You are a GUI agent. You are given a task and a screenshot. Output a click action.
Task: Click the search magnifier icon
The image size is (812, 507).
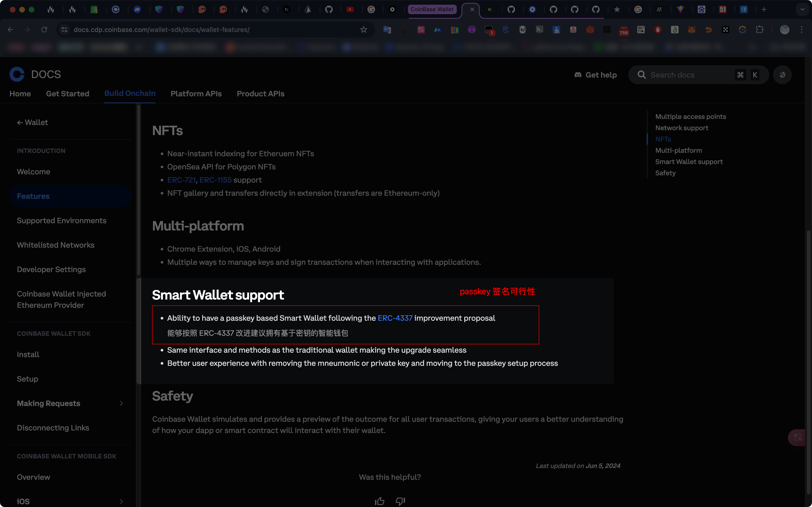(x=641, y=75)
